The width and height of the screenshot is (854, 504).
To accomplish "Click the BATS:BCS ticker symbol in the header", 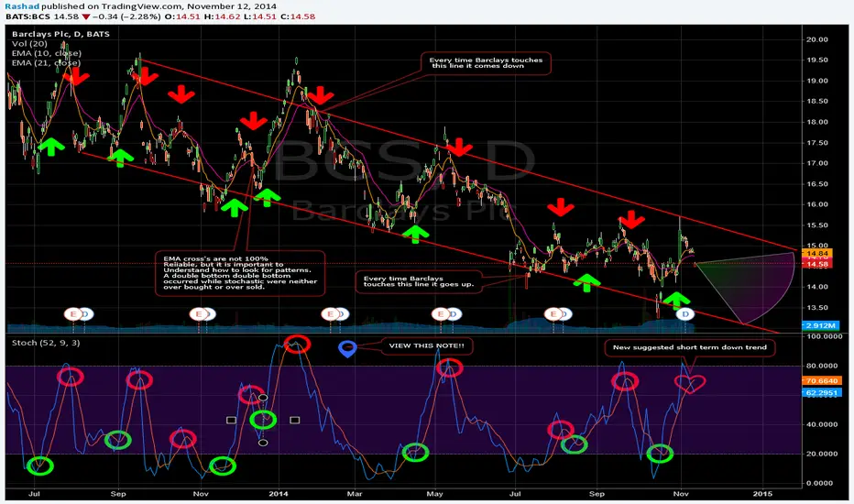I will (x=28, y=16).
